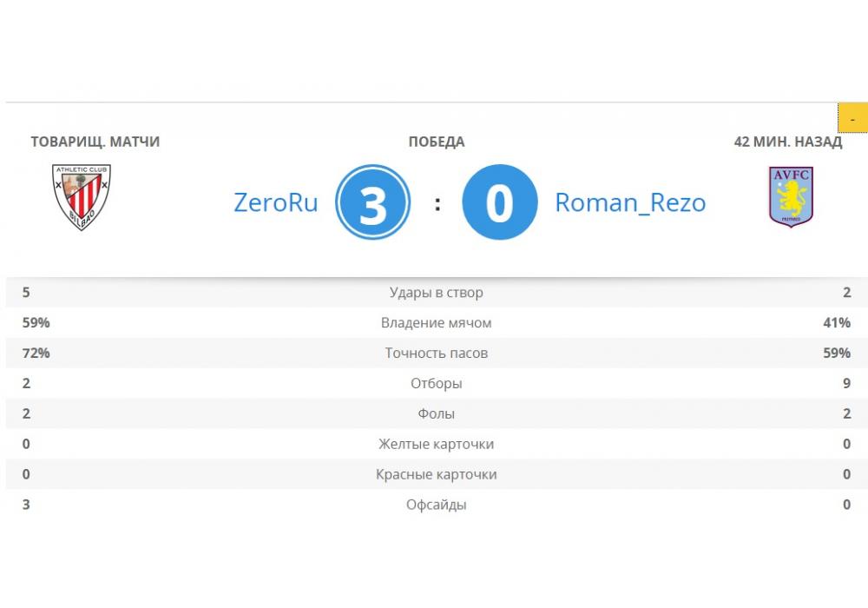Collapse the match card with yellow minus button
The height and width of the screenshot is (608, 868).
click(x=852, y=118)
